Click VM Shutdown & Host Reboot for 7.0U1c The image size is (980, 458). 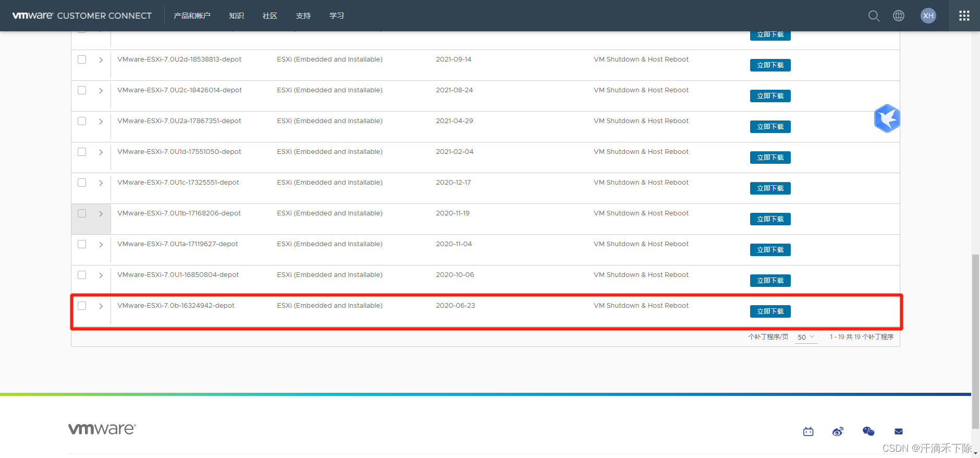[x=641, y=183]
